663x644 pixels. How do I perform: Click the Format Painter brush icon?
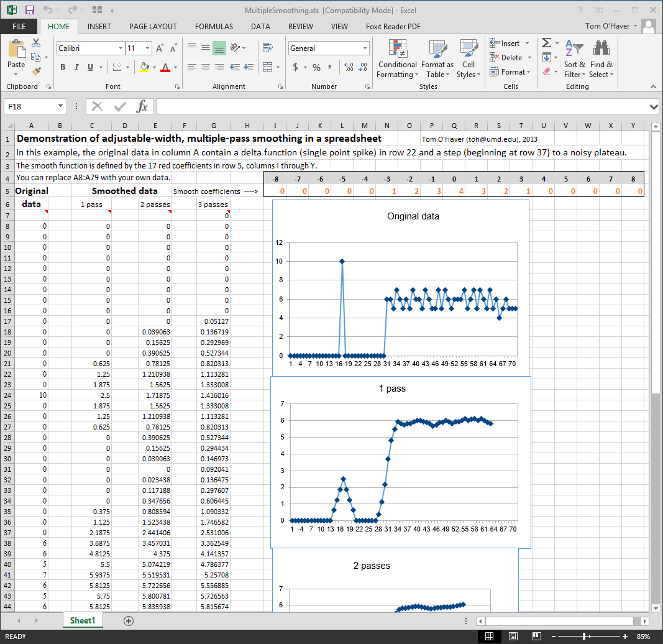pyautogui.click(x=36, y=71)
